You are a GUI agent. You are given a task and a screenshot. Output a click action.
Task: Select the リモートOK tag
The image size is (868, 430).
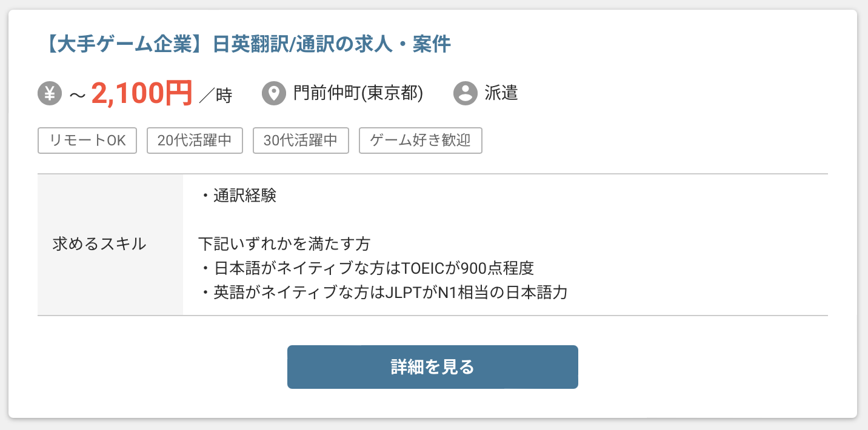(x=88, y=141)
